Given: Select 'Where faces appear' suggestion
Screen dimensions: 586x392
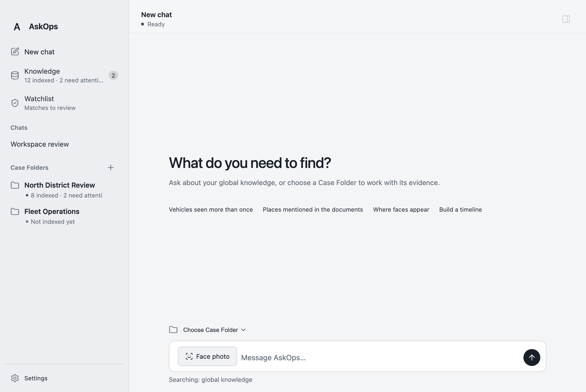Looking at the screenshot, I should (x=401, y=209).
